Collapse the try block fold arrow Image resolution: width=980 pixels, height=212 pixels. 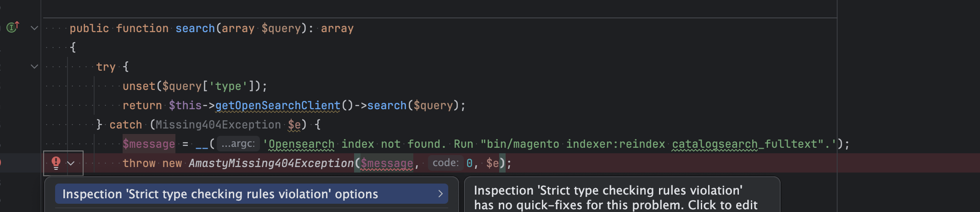(34, 67)
